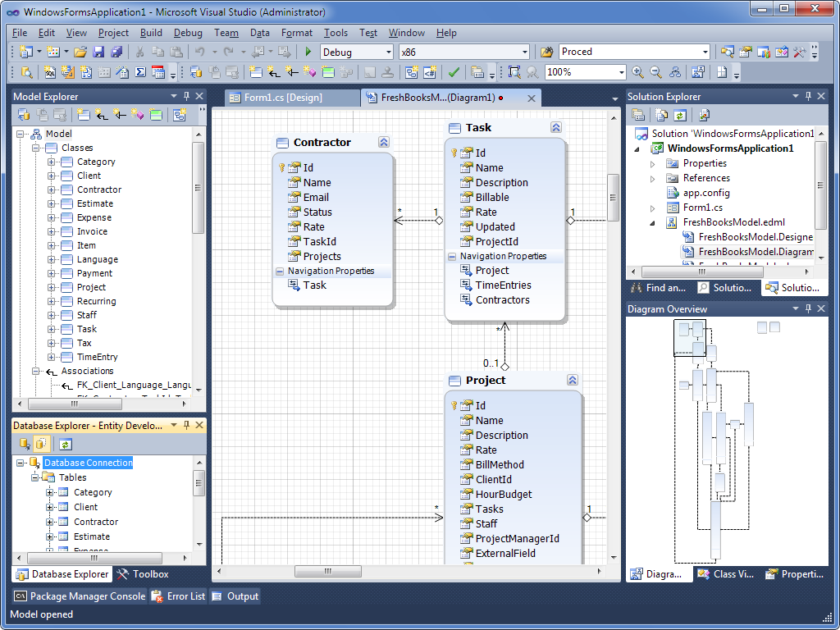Click New Class icon in Model Explorer toolbar
Viewport: 840px width, 630px height.
coord(83,114)
